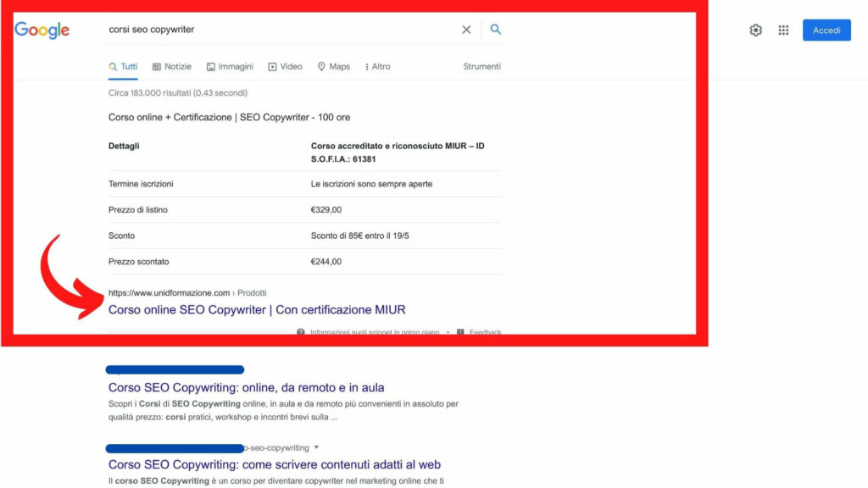Click 'Sconto di 85€ entro il 19/5' cell

coord(359,236)
